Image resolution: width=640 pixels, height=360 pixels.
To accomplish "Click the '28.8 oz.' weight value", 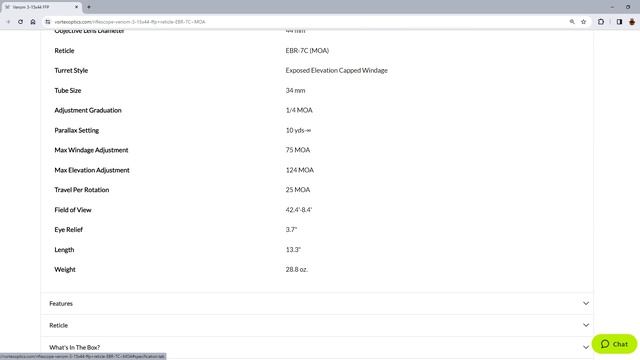I will (x=297, y=269).
